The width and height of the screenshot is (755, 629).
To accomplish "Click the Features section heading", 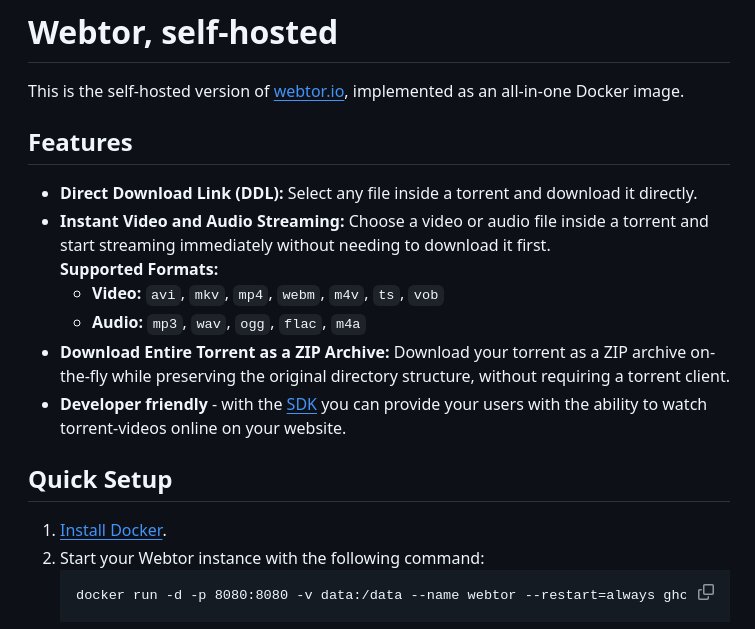I will coord(80,143).
